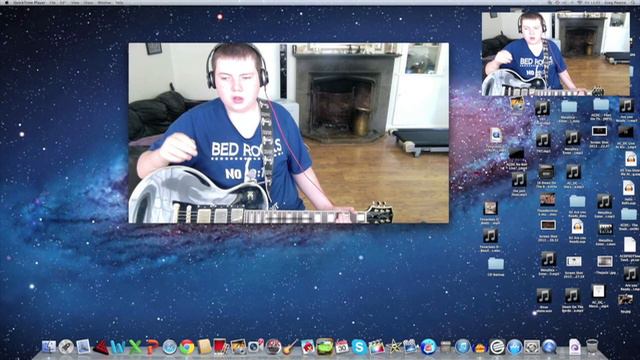
Task: Open Spotlight search in menu bar
Action: click(632, 2)
